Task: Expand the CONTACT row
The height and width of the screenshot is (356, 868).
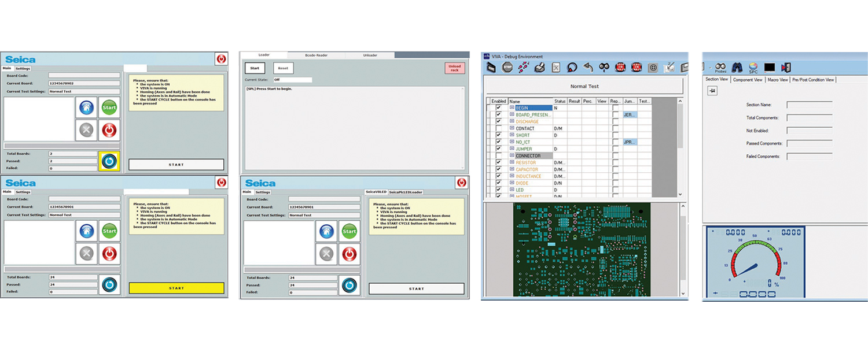Action: click(x=512, y=128)
